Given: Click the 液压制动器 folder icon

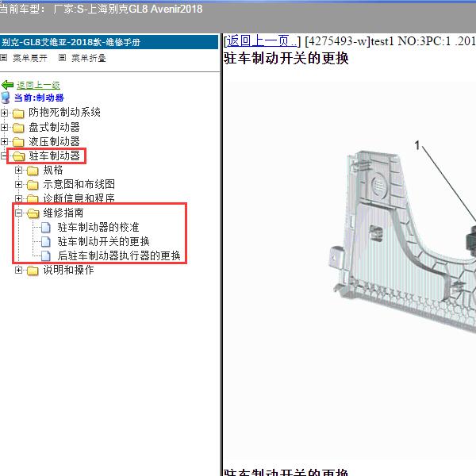Looking at the screenshot, I should 18,142.
